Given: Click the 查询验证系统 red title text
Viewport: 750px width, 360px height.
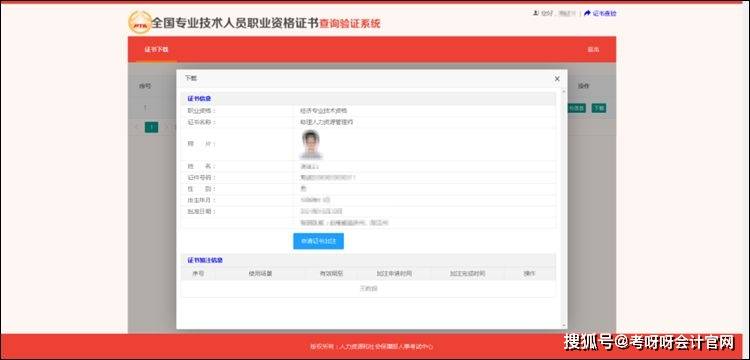Looking at the screenshot, I should tap(350, 23).
